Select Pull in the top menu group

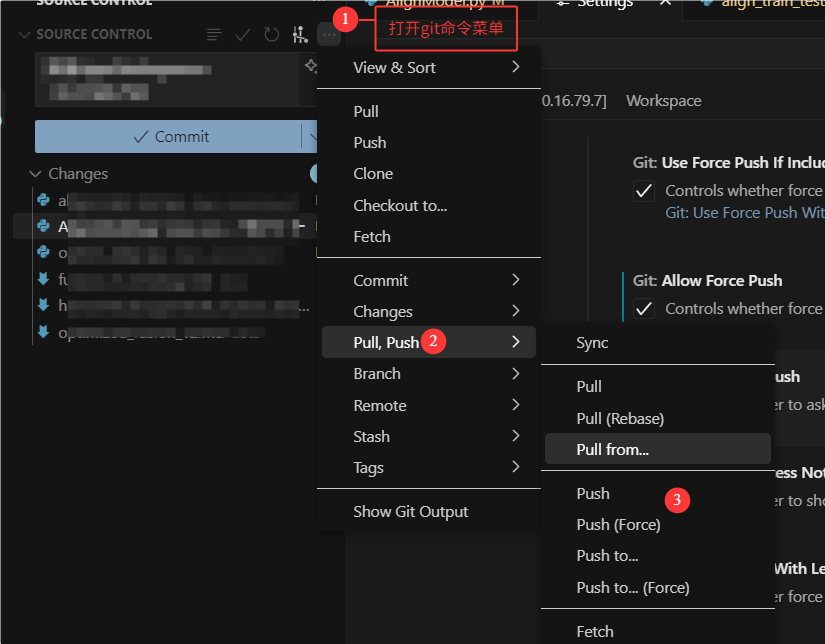click(429, 112)
